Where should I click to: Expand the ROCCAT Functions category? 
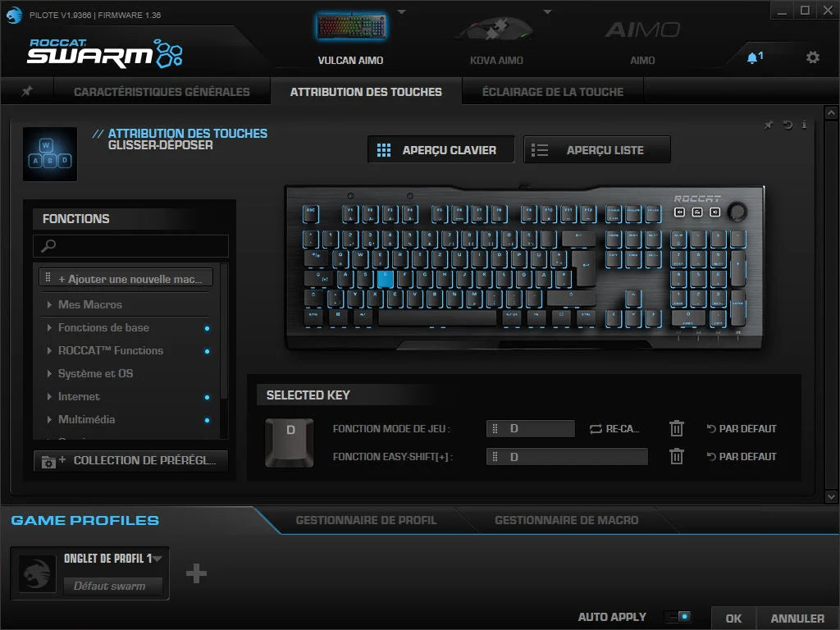(x=110, y=350)
